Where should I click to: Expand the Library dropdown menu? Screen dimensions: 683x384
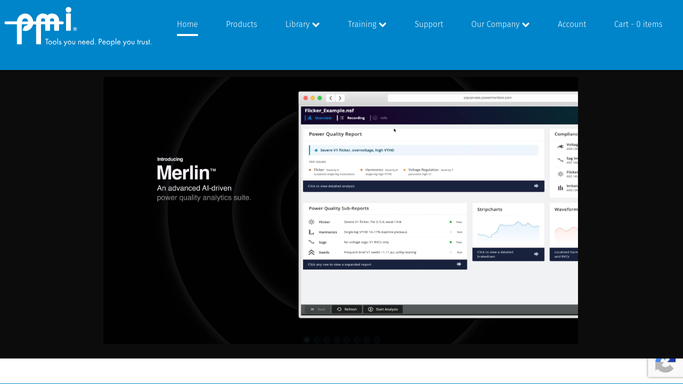[x=302, y=24]
